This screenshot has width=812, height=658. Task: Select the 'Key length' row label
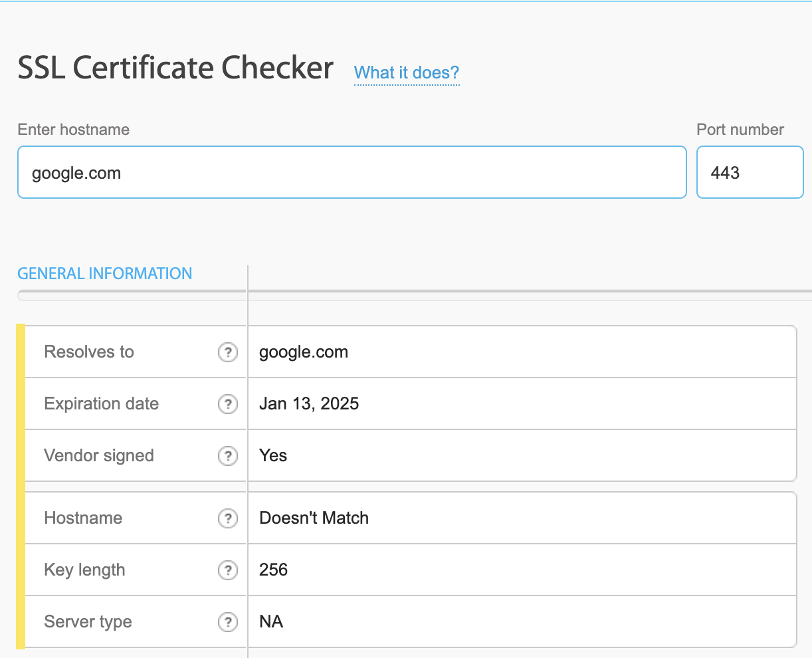coord(84,570)
